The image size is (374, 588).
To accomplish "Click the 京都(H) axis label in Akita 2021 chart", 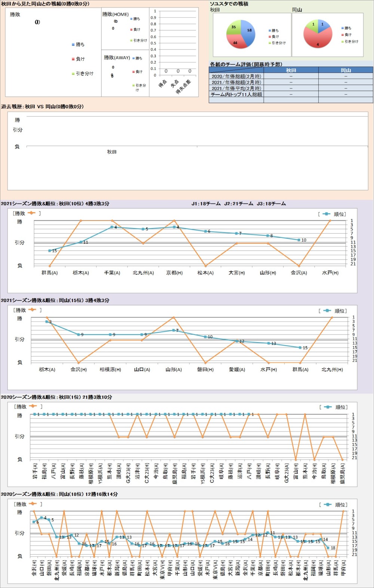I will 174,273.
